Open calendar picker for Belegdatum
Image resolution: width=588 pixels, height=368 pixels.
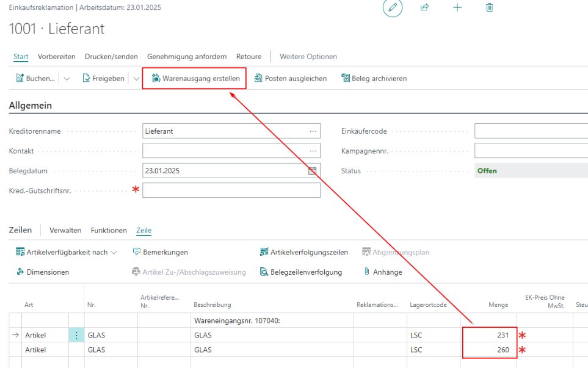coord(312,171)
